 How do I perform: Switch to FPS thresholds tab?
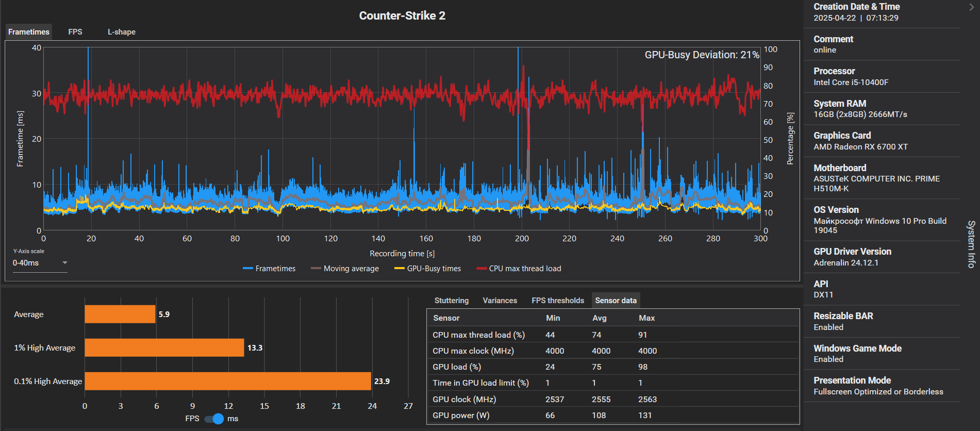pos(558,301)
